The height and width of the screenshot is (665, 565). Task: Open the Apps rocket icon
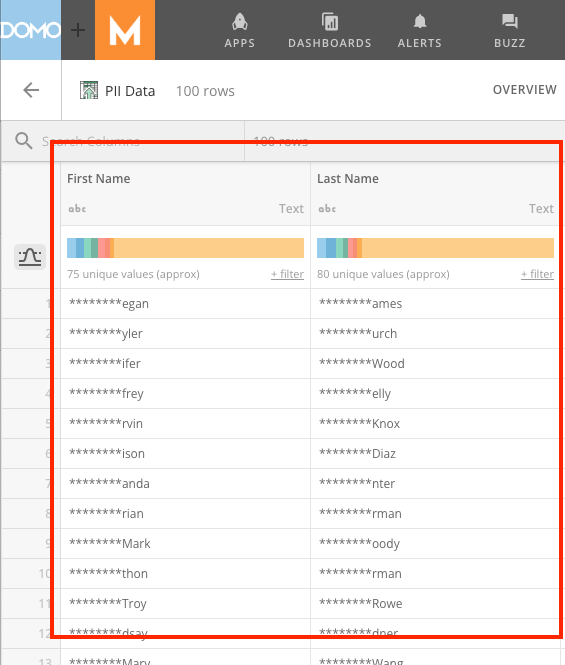pyautogui.click(x=240, y=22)
